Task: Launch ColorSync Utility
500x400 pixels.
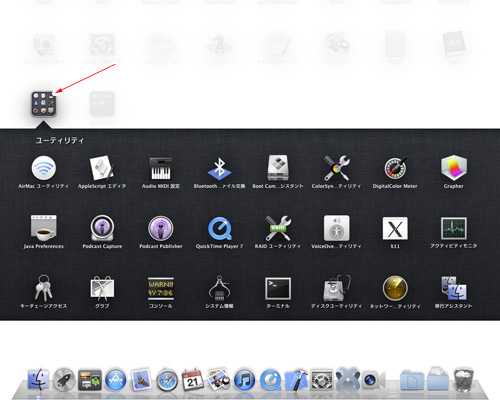Action: tap(337, 168)
